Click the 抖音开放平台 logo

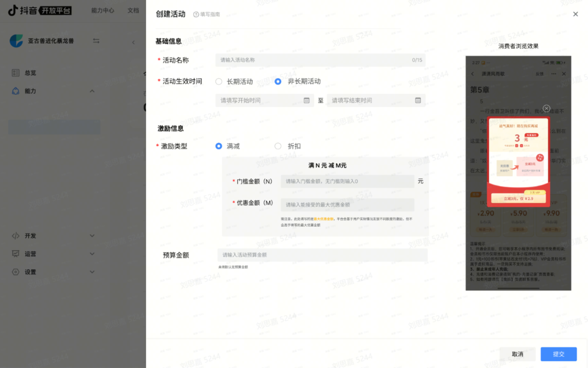(x=40, y=10)
